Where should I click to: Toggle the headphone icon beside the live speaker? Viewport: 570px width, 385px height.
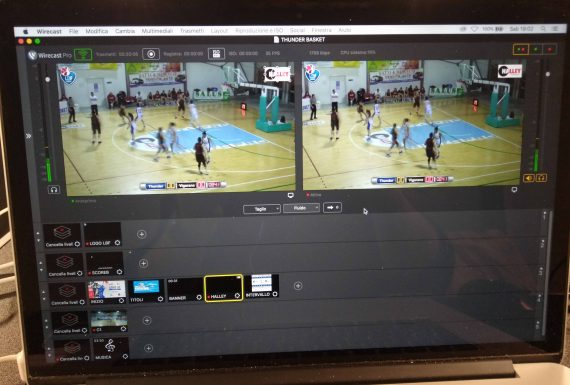pos(541,178)
